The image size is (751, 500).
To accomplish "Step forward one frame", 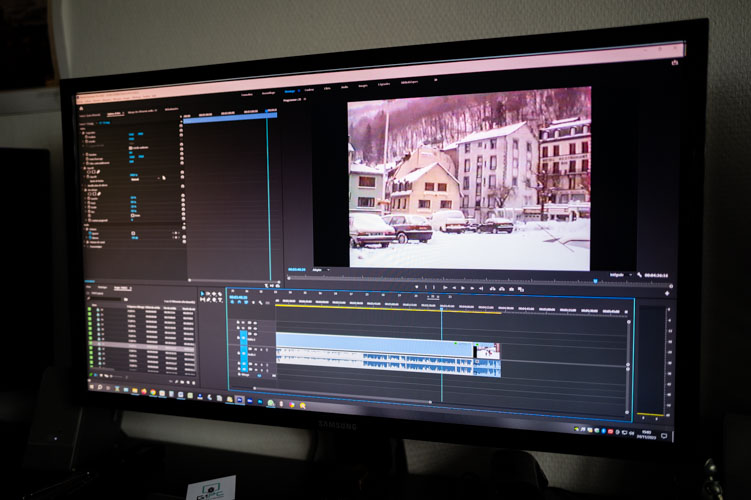I will coord(472,288).
